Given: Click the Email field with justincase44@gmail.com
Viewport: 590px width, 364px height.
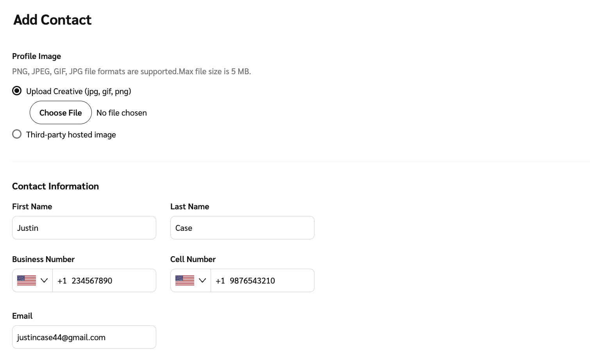Looking at the screenshot, I should [x=84, y=337].
